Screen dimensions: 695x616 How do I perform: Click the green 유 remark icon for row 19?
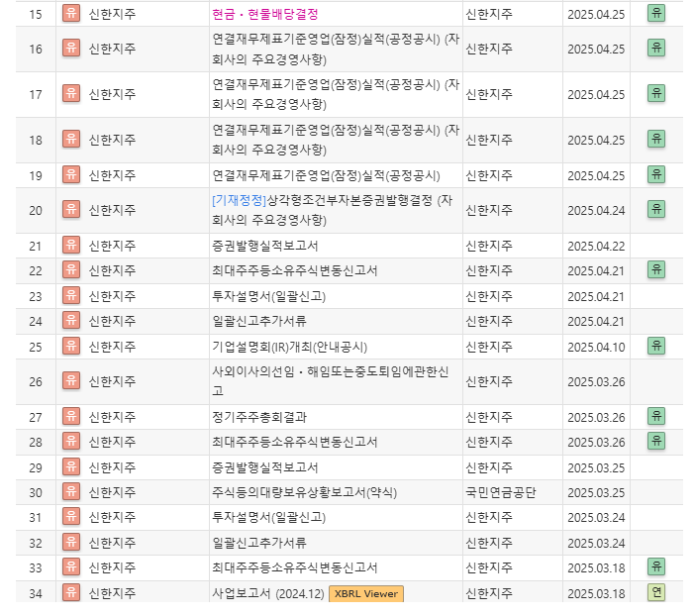656,174
